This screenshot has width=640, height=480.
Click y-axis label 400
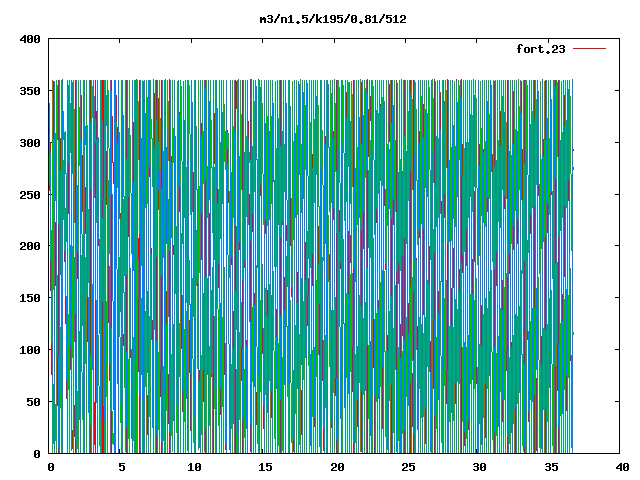[30, 39]
